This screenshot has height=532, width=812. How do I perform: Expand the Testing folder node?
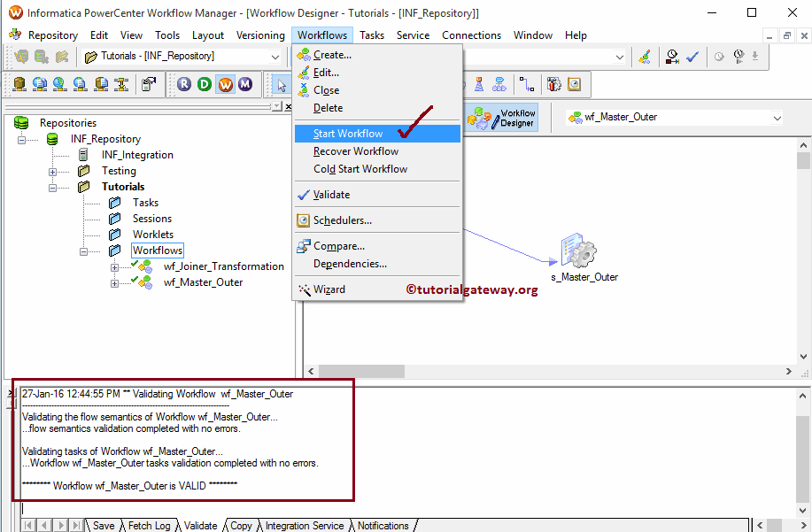click(52, 172)
